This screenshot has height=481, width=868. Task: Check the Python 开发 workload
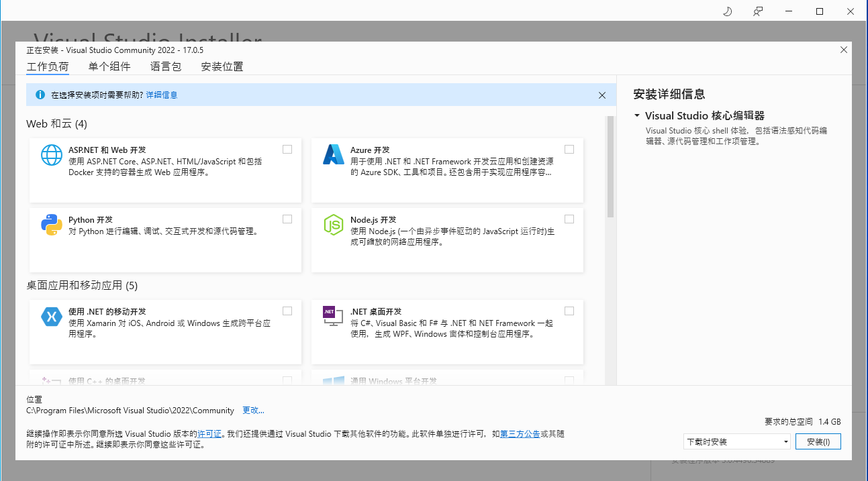click(287, 219)
